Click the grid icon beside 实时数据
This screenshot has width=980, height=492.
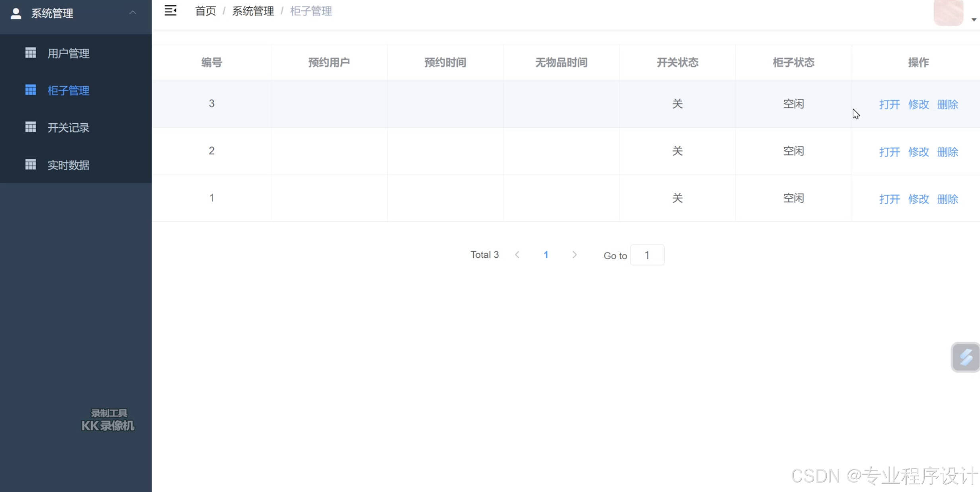[31, 165]
